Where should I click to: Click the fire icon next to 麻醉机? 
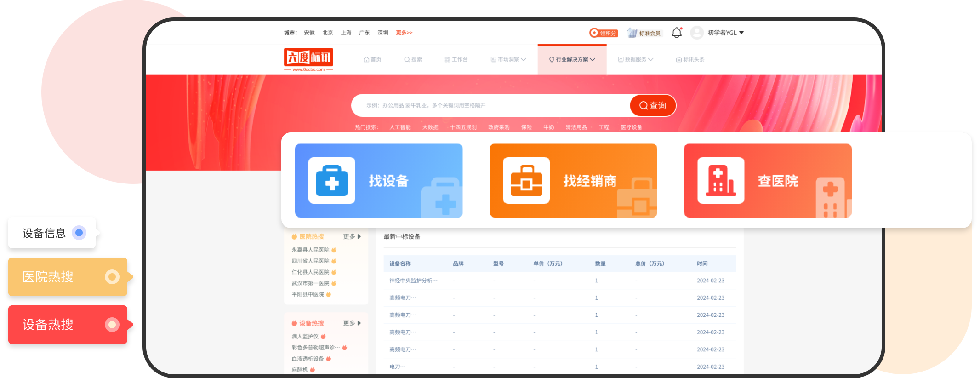pyautogui.click(x=313, y=370)
